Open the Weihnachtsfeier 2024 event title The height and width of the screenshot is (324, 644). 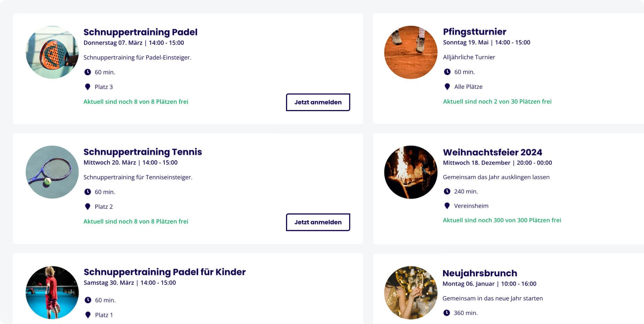[x=492, y=152]
